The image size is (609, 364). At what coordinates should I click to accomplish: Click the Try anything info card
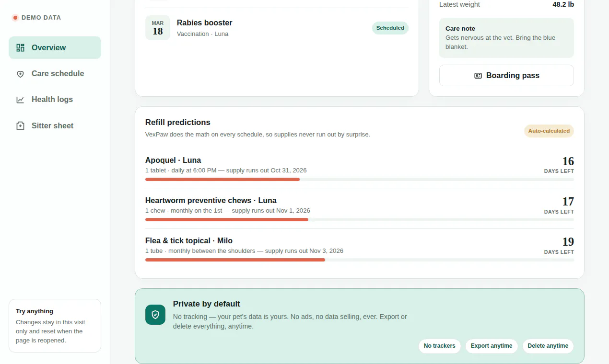click(x=55, y=326)
